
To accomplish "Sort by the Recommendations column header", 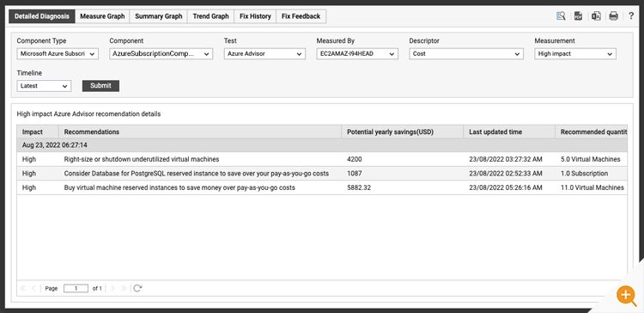I will point(200,132).
